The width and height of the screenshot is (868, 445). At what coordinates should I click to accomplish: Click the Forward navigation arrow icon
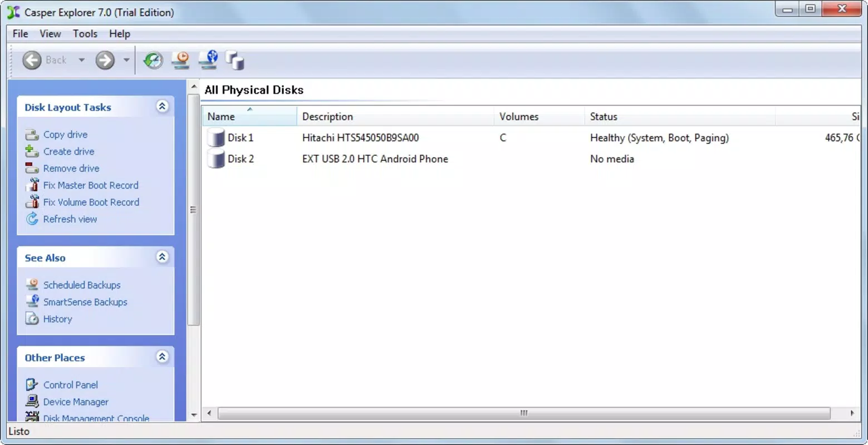[x=105, y=60]
